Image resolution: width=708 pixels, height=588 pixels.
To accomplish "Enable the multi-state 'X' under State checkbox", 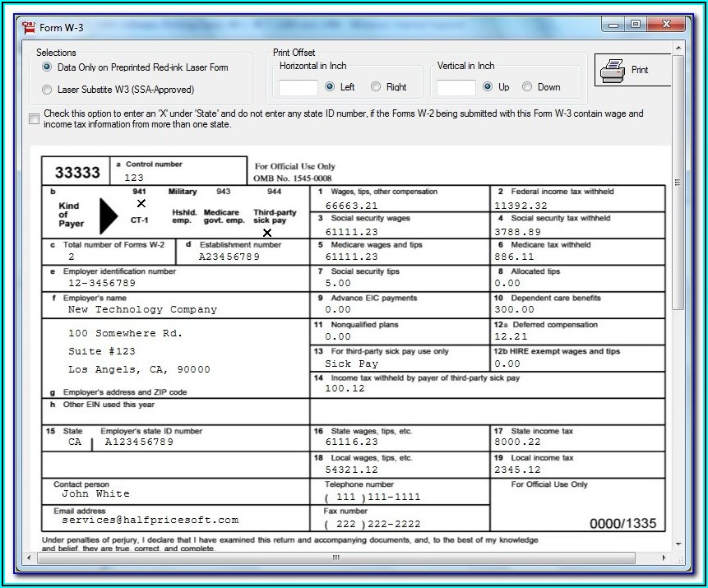I will tap(35, 119).
